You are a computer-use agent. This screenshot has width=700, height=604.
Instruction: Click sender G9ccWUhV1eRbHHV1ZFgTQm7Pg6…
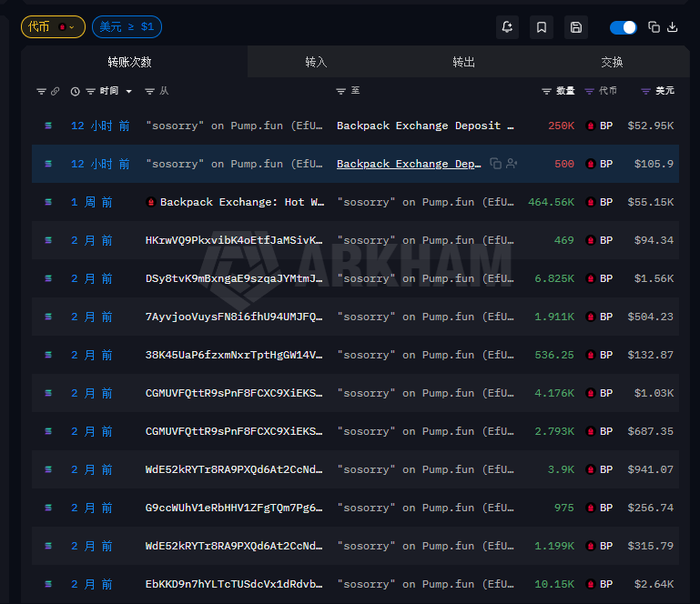(234, 508)
